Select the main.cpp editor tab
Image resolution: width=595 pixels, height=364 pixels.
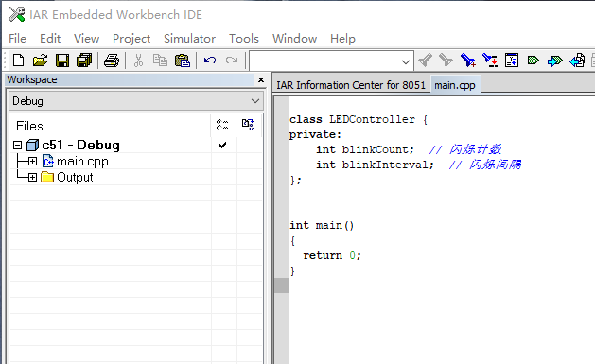(x=455, y=85)
